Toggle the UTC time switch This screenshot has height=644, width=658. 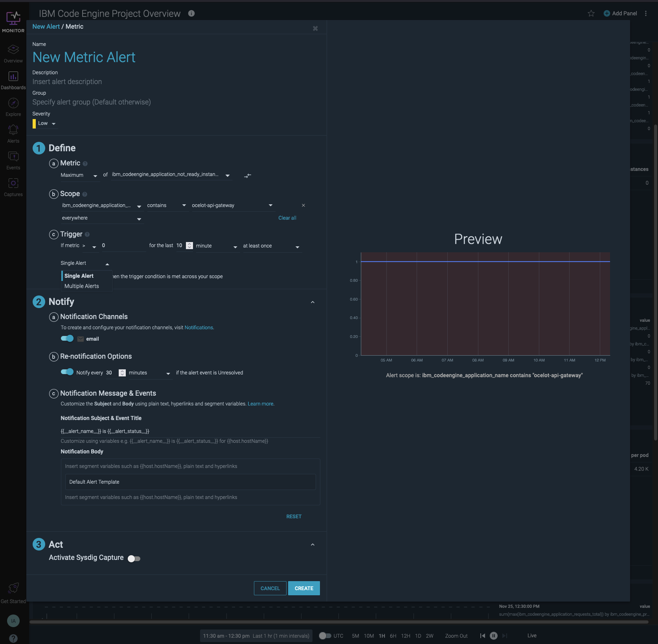[325, 636]
